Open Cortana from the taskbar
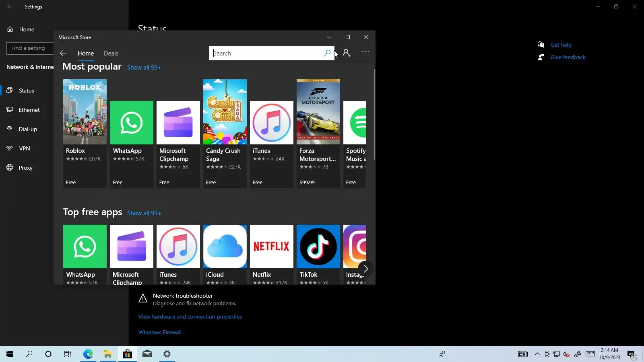Viewport: 644px width, 362px height. [48, 354]
